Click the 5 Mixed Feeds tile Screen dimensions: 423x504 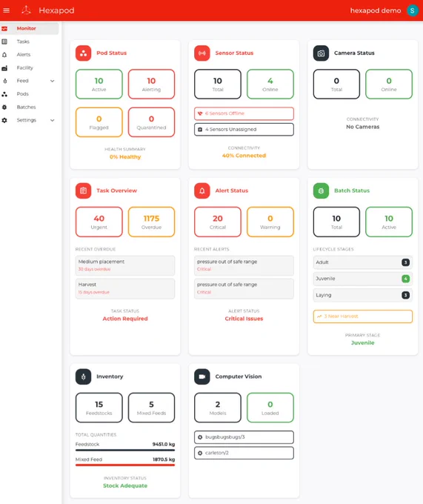(x=151, y=408)
